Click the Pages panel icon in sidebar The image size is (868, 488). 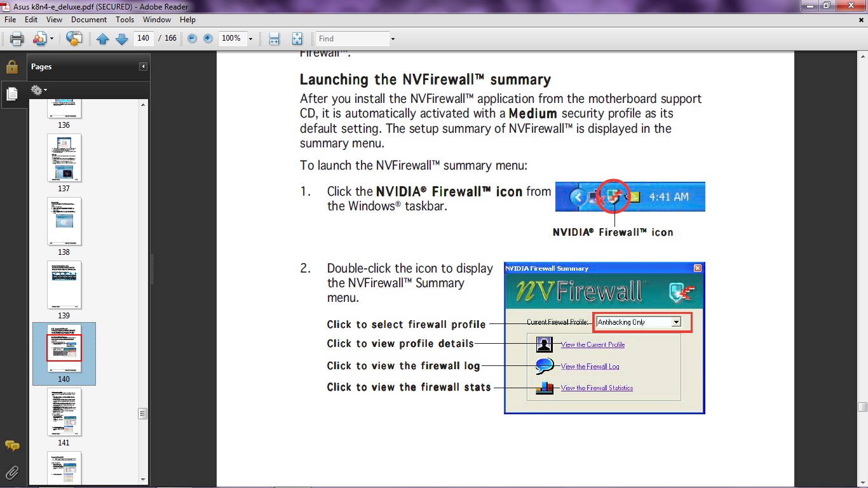coord(11,94)
